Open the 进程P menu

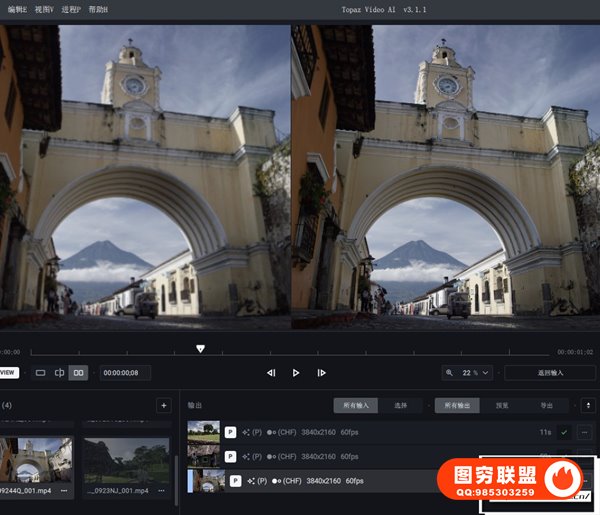(x=71, y=8)
